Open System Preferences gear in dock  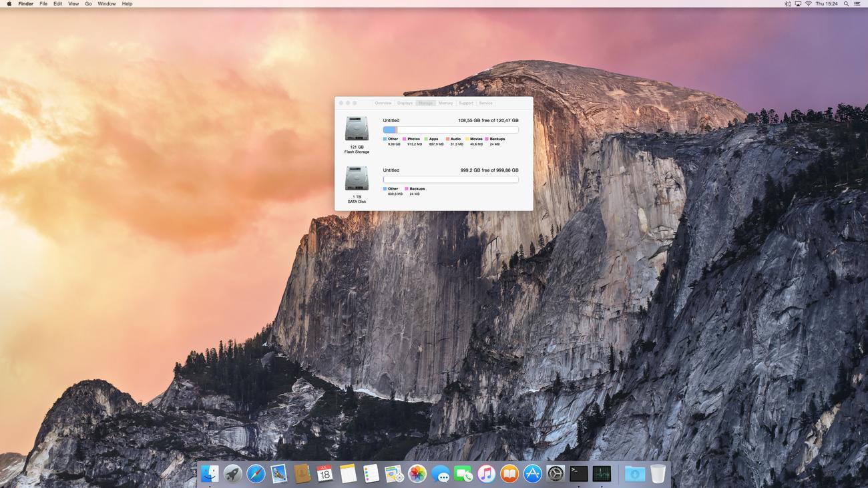point(556,474)
